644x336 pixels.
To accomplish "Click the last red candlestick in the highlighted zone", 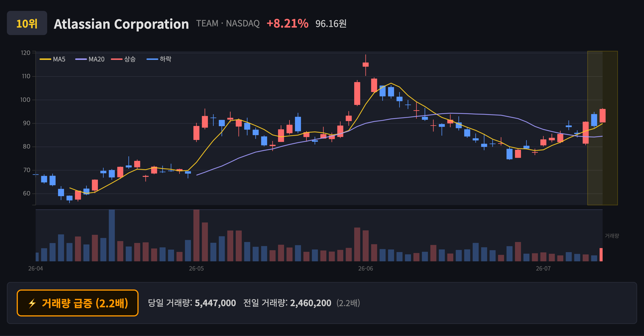I will 602,116.
